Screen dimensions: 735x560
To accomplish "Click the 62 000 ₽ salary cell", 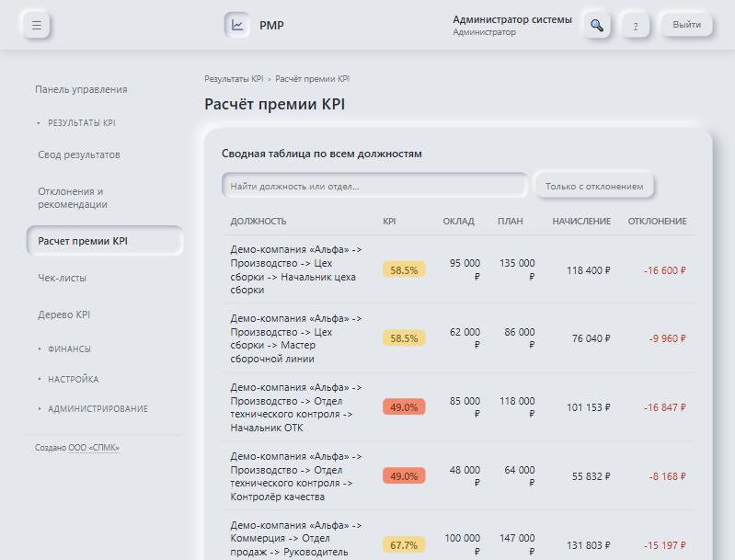I will coord(465,338).
